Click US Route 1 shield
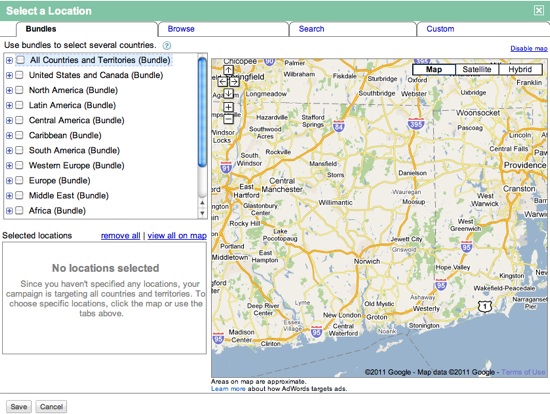Viewport: 550px width, 414px height. click(485, 307)
